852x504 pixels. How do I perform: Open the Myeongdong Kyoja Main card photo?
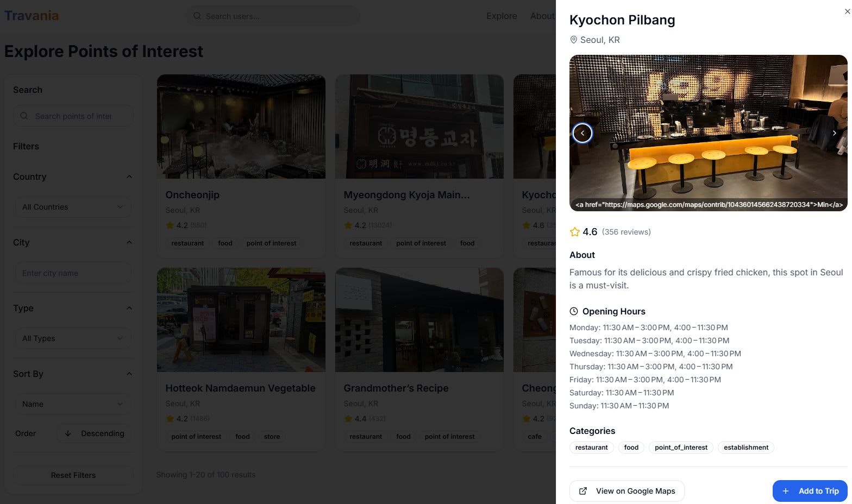(x=419, y=127)
